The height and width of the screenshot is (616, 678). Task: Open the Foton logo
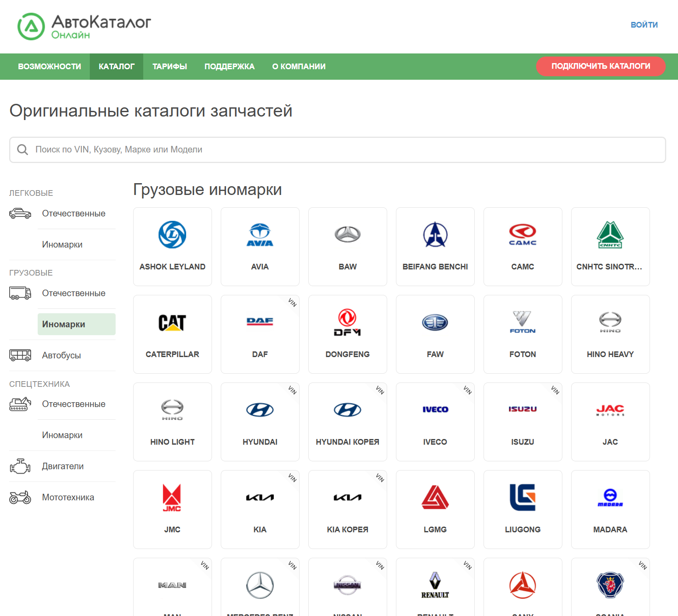(523, 322)
